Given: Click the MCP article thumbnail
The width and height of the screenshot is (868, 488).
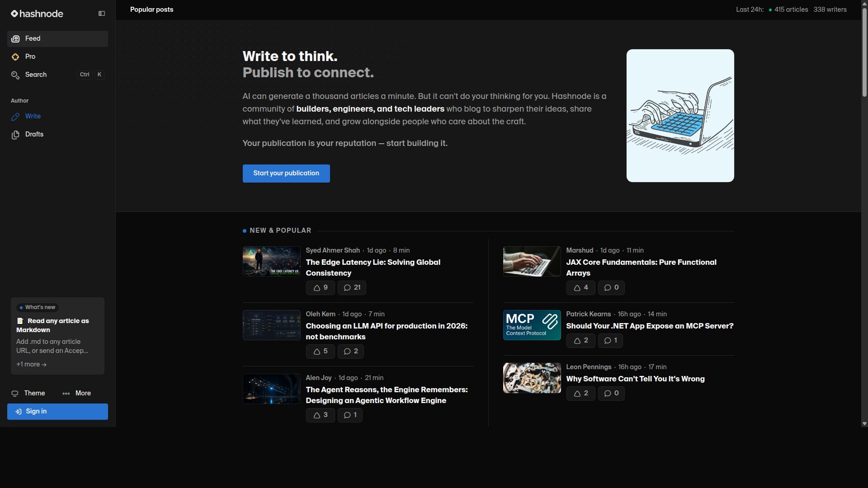Looking at the screenshot, I should pos(532,325).
